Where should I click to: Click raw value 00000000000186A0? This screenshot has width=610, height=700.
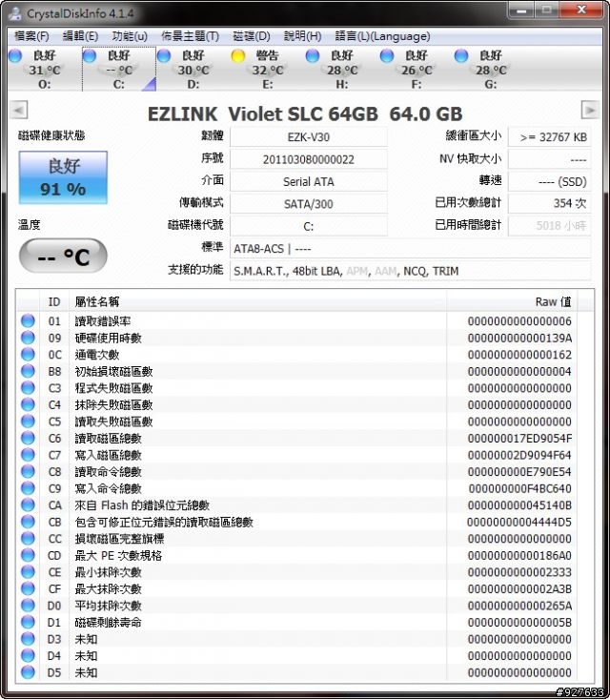519,555
